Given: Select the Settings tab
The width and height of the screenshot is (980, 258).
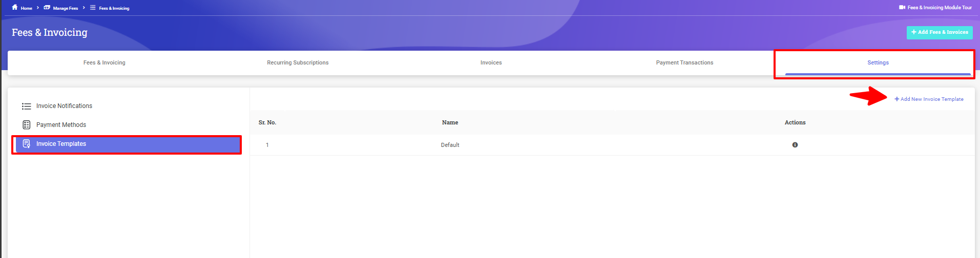Looking at the screenshot, I should coord(878,63).
